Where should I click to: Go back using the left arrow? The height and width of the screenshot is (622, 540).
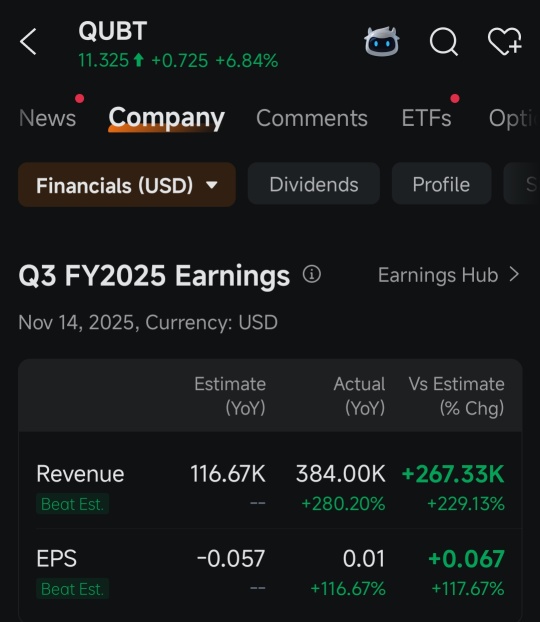coord(28,41)
